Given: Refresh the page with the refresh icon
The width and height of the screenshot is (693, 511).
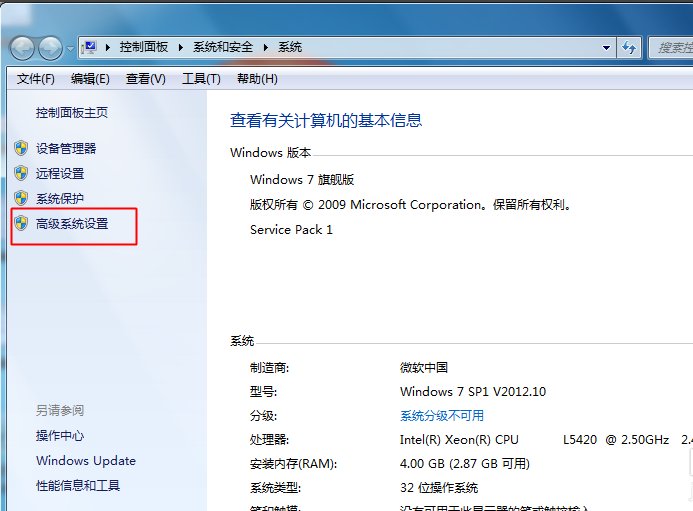Looking at the screenshot, I should pos(628,48).
